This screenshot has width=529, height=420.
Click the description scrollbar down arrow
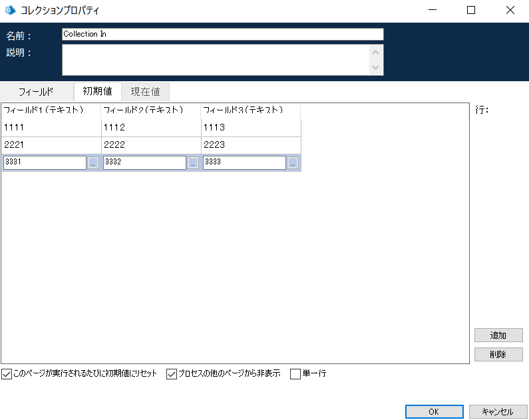coord(375,67)
